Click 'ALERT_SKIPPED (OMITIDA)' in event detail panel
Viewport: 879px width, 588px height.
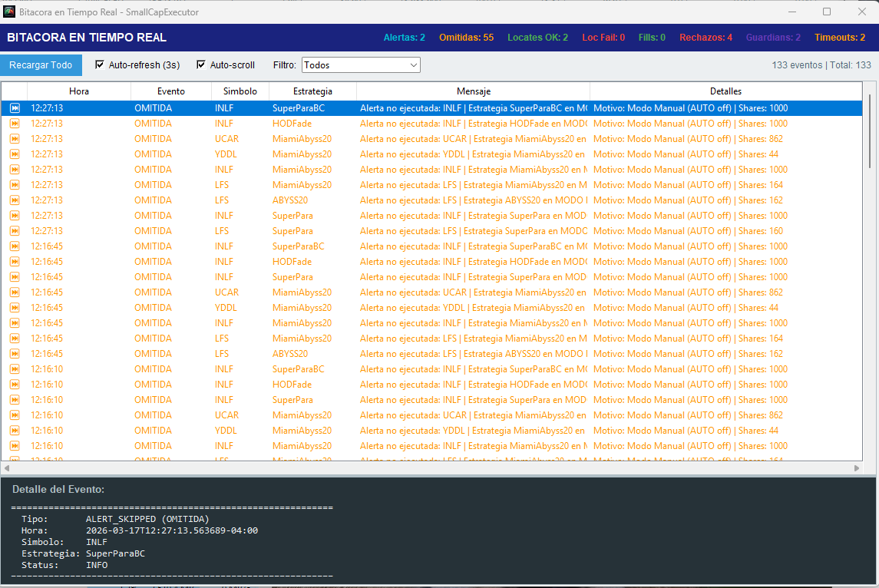147,519
